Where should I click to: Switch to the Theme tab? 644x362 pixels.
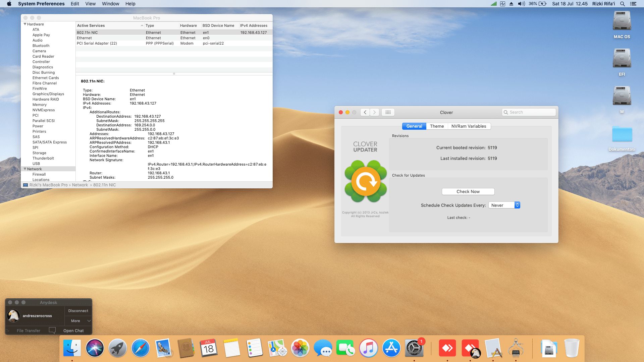[x=437, y=126]
